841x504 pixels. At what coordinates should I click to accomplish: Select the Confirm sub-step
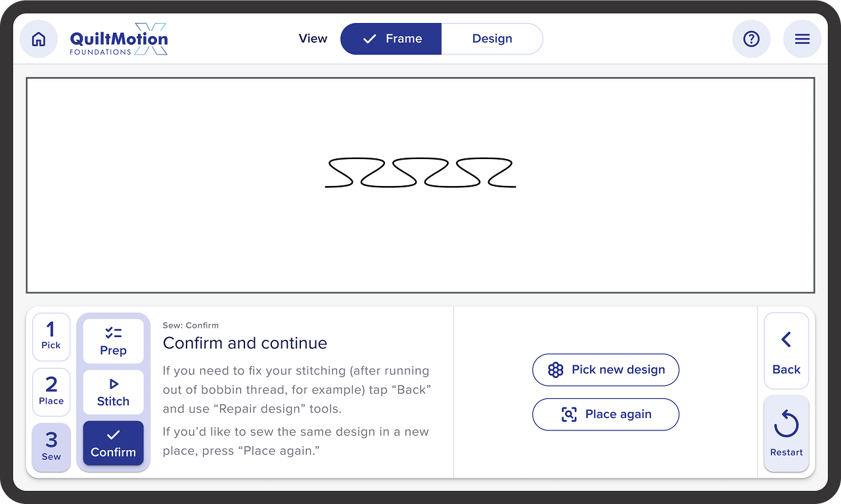click(x=113, y=443)
